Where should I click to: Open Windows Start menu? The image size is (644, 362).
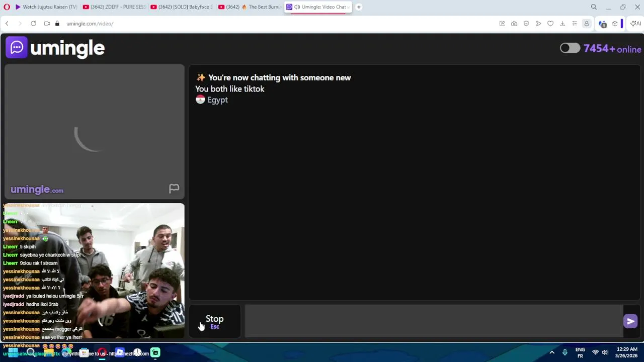tap(13, 352)
